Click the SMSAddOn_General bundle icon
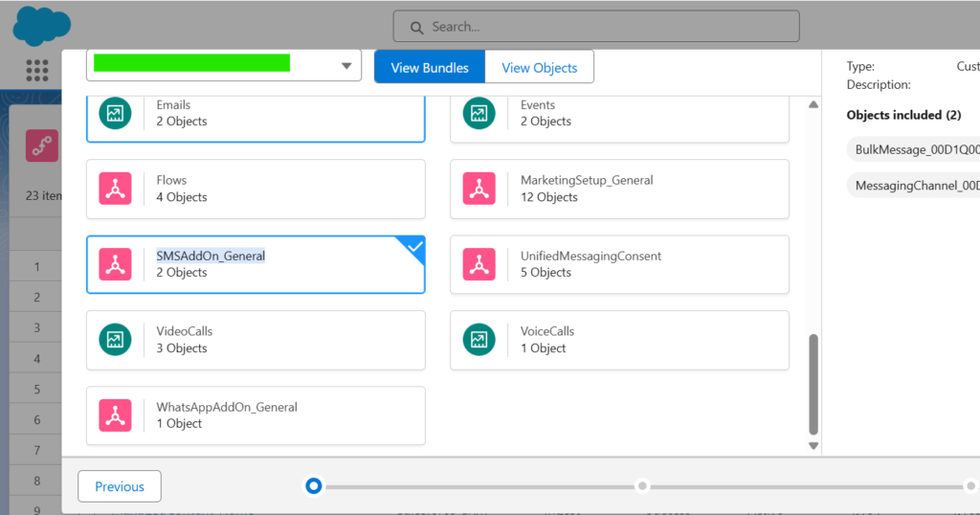Viewport: 980px width, 515px height. 115,264
